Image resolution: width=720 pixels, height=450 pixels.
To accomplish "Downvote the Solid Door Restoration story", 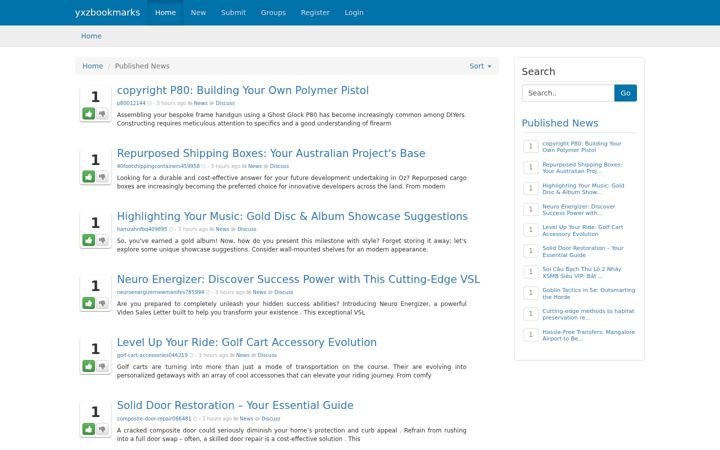I will [102, 429].
